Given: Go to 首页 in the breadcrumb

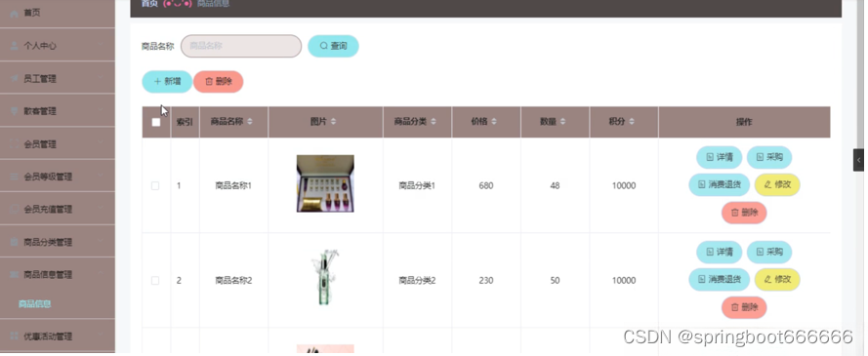Looking at the screenshot, I should 149,4.
